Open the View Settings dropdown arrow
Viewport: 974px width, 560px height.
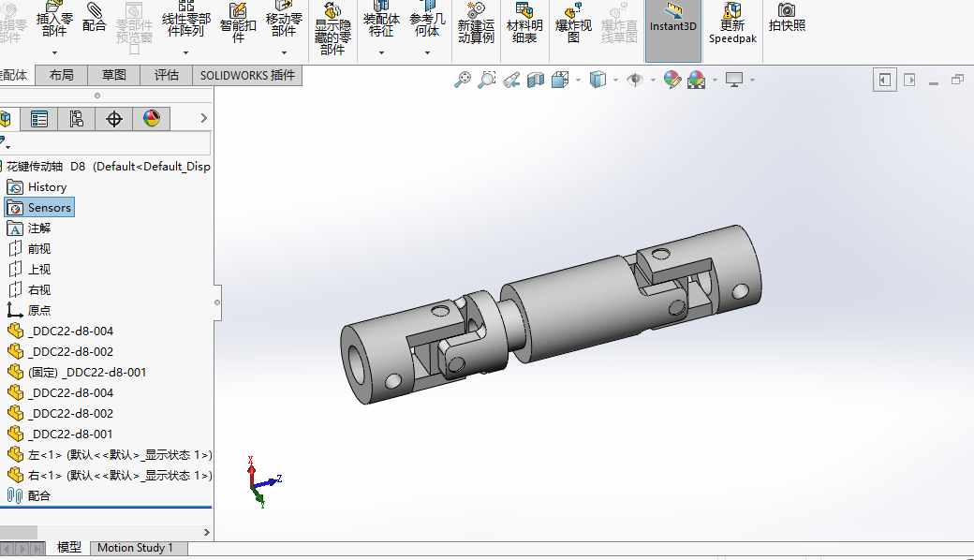(752, 81)
